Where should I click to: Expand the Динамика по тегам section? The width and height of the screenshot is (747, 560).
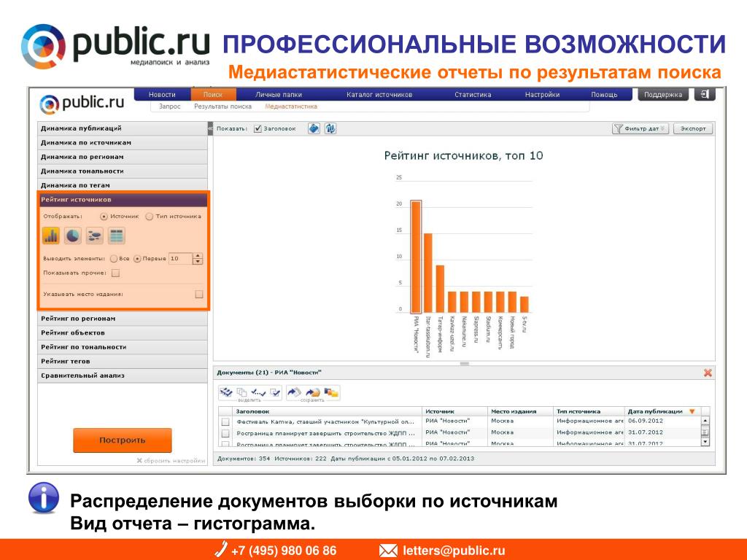tap(123, 185)
